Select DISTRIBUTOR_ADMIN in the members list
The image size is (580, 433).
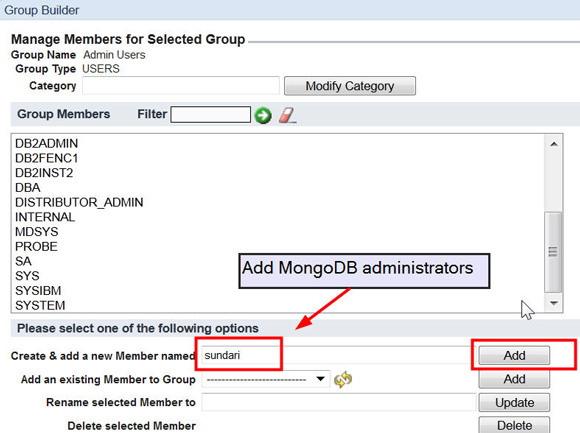point(79,202)
